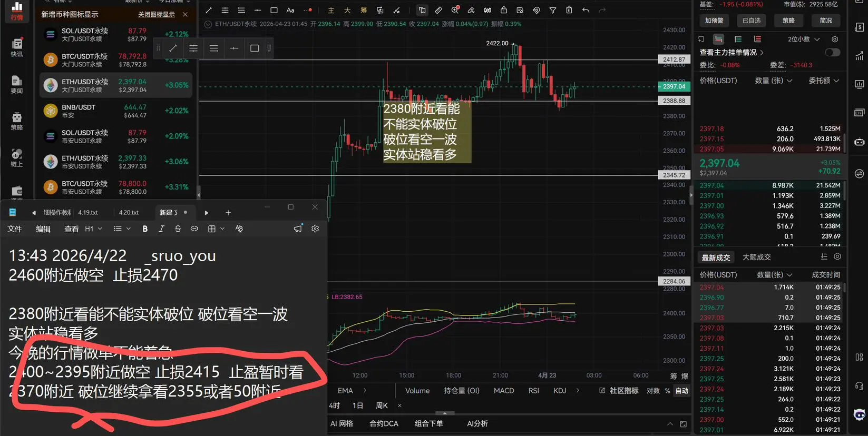Click the 加预警 button
The image size is (868, 436).
pyautogui.click(x=714, y=21)
